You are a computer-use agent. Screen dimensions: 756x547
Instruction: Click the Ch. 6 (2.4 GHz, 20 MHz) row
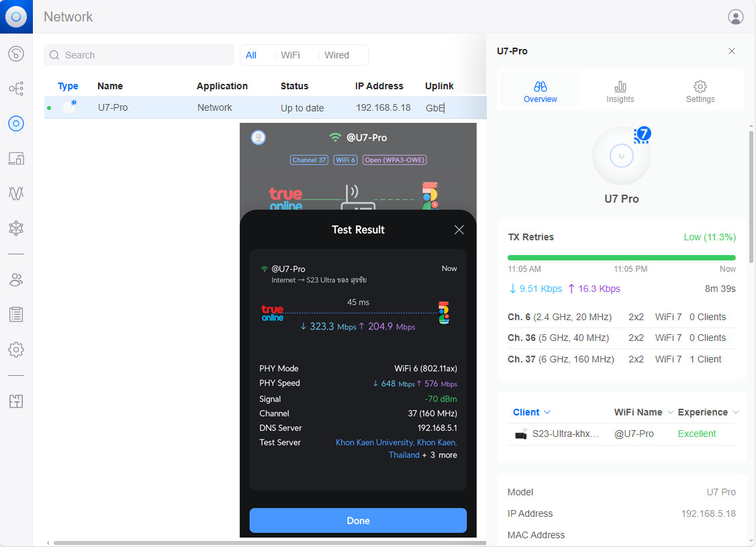(x=622, y=317)
